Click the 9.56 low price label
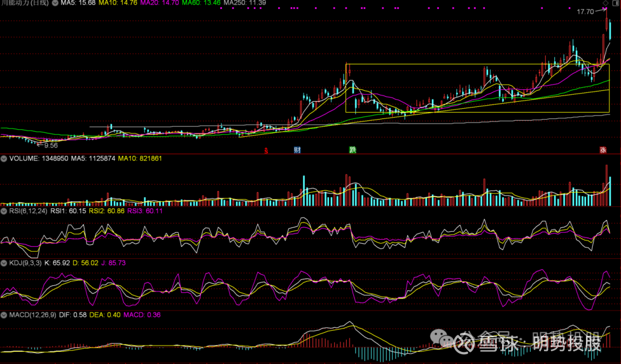Image resolution: width=621 pixels, height=364 pixels. pos(51,145)
